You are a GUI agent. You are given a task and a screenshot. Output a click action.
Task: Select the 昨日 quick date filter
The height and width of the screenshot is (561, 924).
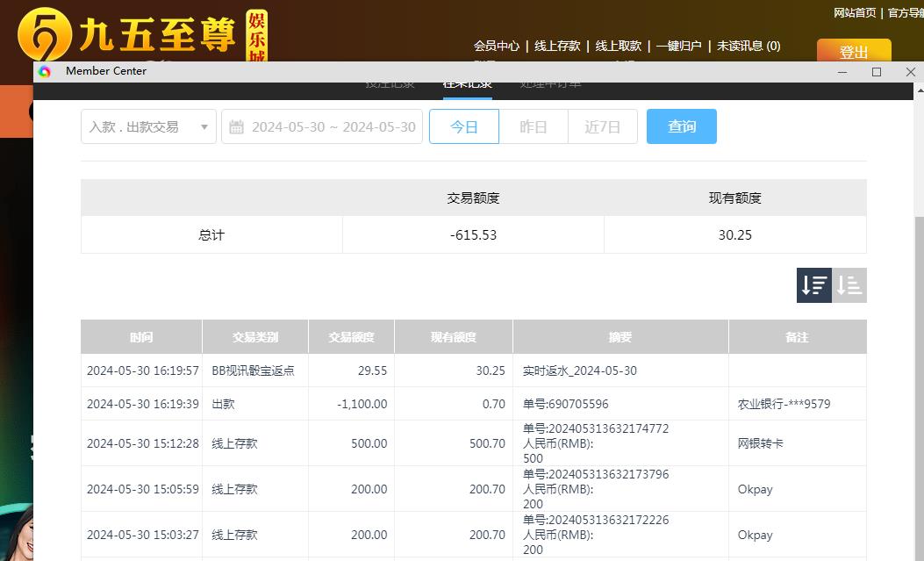(x=534, y=126)
